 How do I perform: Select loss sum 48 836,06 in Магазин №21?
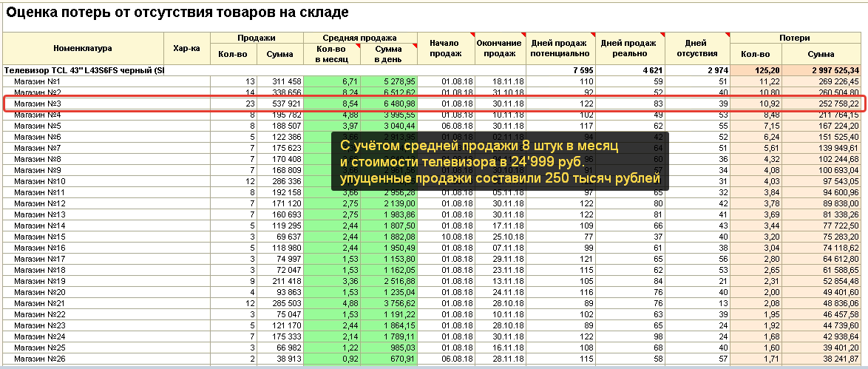pyautogui.click(x=841, y=303)
